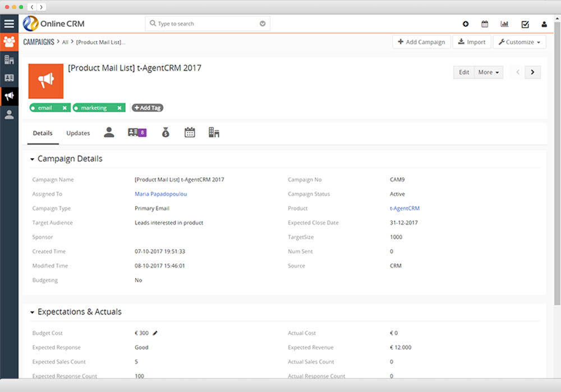Go to previous campaign record arrow
Screen dimensions: 561x392
coord(518,72)
